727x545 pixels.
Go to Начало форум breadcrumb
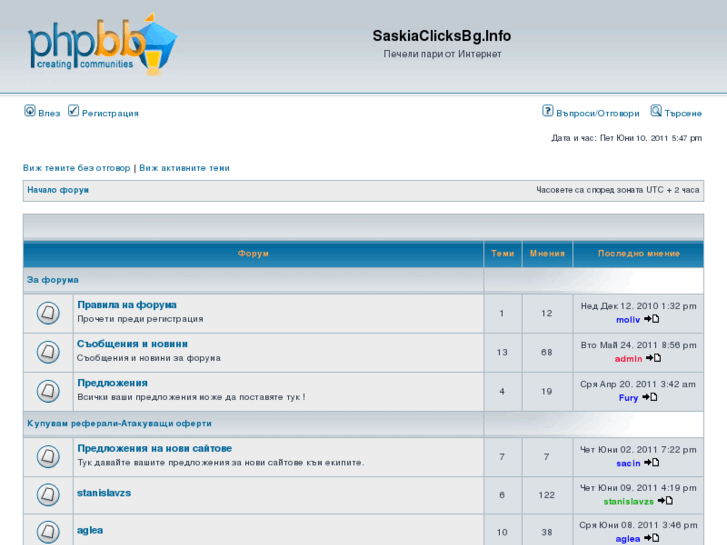58,190
